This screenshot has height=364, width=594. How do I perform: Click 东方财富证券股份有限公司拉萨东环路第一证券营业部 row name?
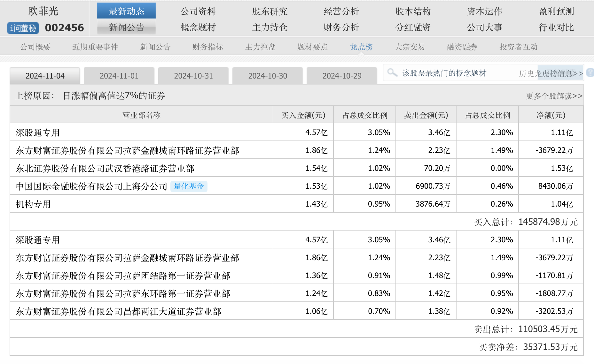point(123,293)
